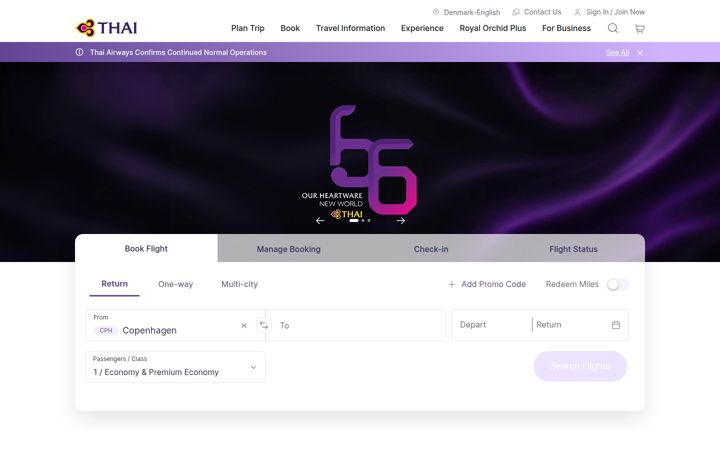Click the location pin icon beside Denmark-English
The image size is (720, 450).
[x=436, y=12]
